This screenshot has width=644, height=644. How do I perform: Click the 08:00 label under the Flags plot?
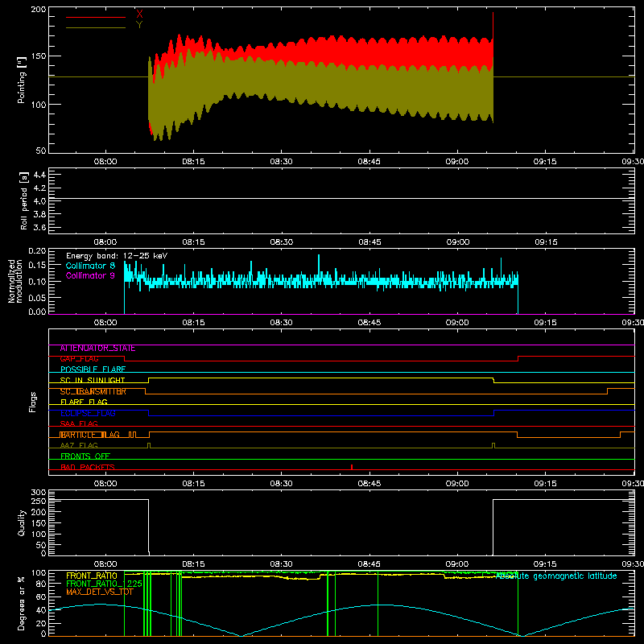105,484
